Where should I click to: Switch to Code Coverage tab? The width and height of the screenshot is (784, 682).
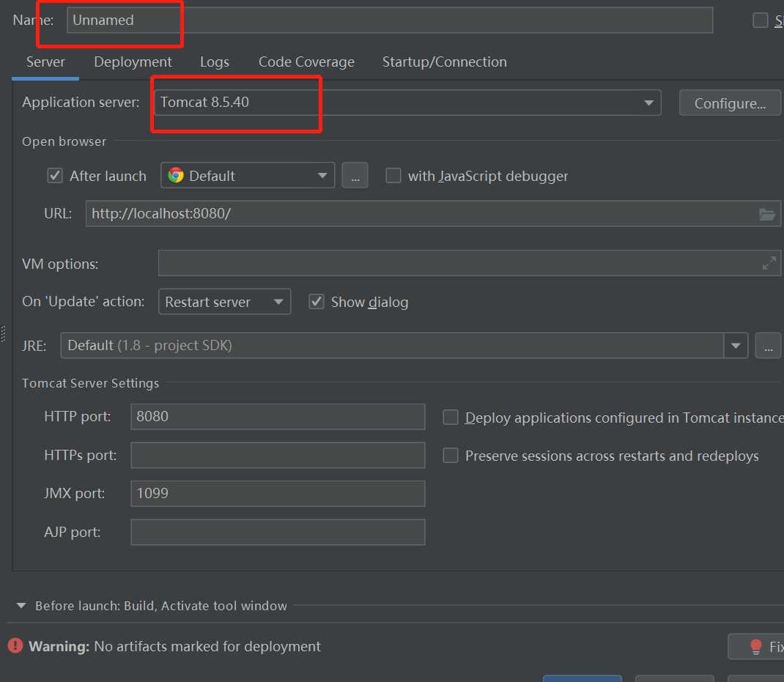306,62
